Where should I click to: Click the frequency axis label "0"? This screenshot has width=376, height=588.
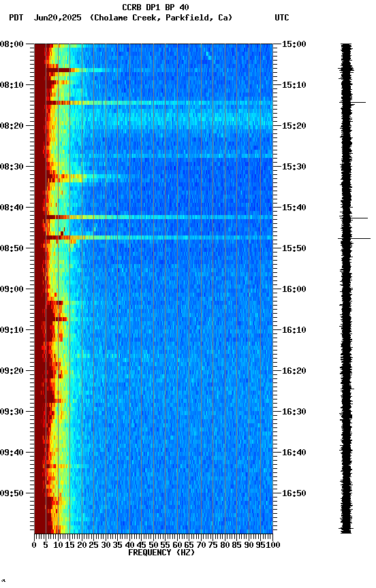click(x=34, y=545)
